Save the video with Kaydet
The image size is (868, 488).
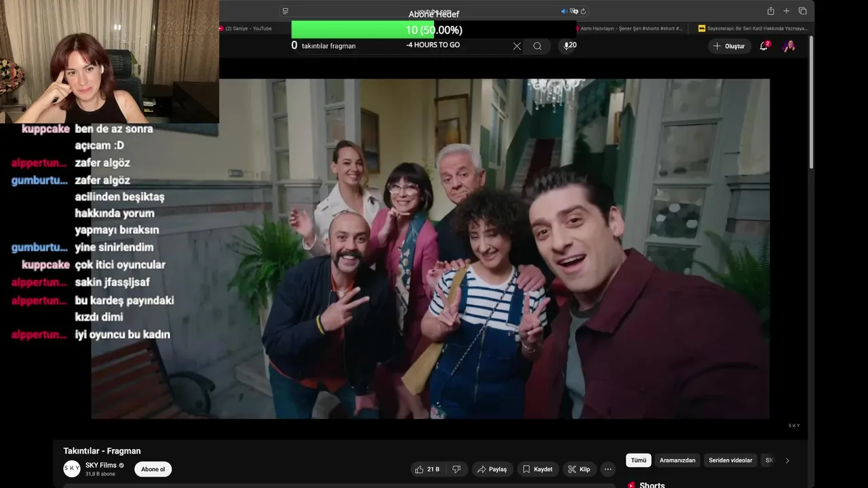point(537,469)
